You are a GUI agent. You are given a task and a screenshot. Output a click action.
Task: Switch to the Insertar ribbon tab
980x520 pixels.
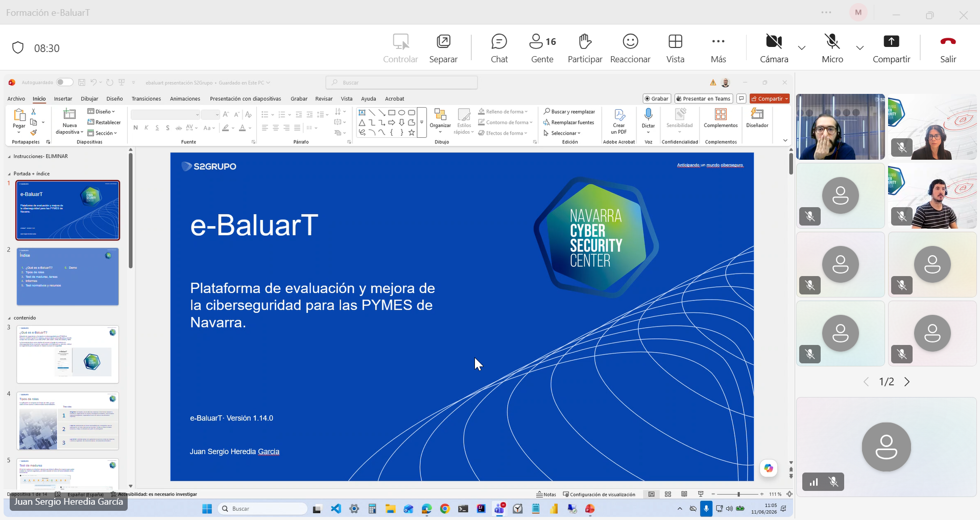pos(63,98)
